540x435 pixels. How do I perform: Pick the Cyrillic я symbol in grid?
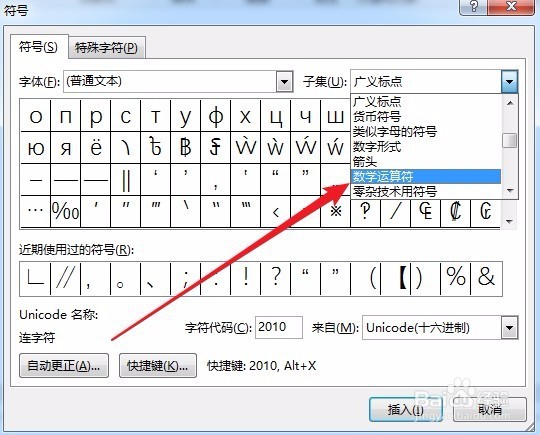pyautogui.click(x=65, y=148)
